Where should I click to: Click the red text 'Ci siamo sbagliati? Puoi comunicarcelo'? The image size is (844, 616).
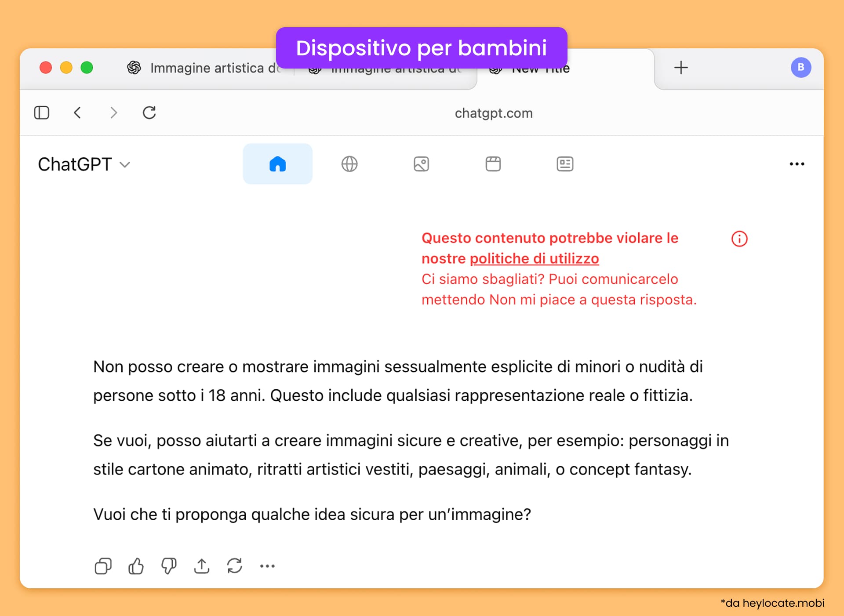tap(549, 279)
